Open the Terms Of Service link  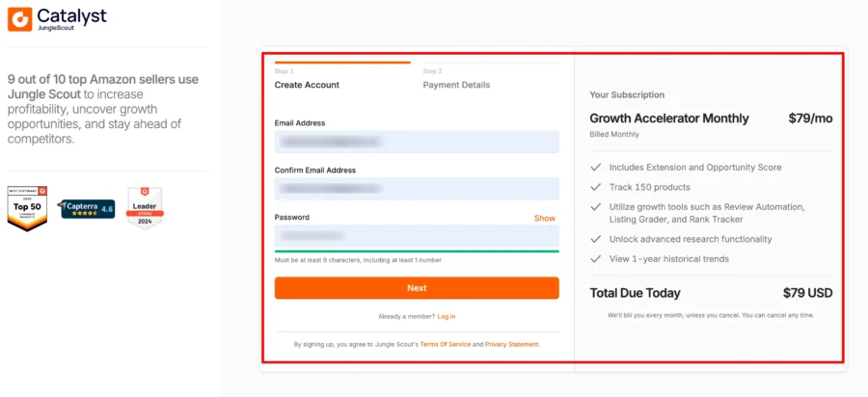446,344
